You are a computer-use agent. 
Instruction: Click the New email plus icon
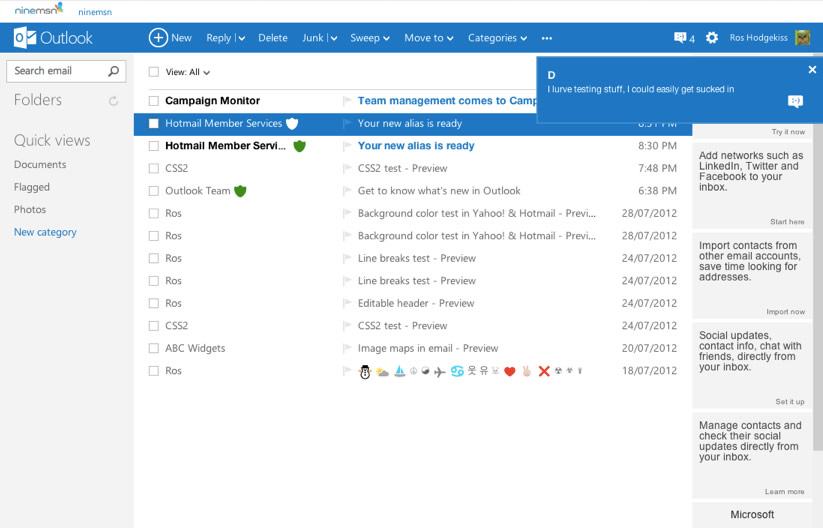[158, 38]
